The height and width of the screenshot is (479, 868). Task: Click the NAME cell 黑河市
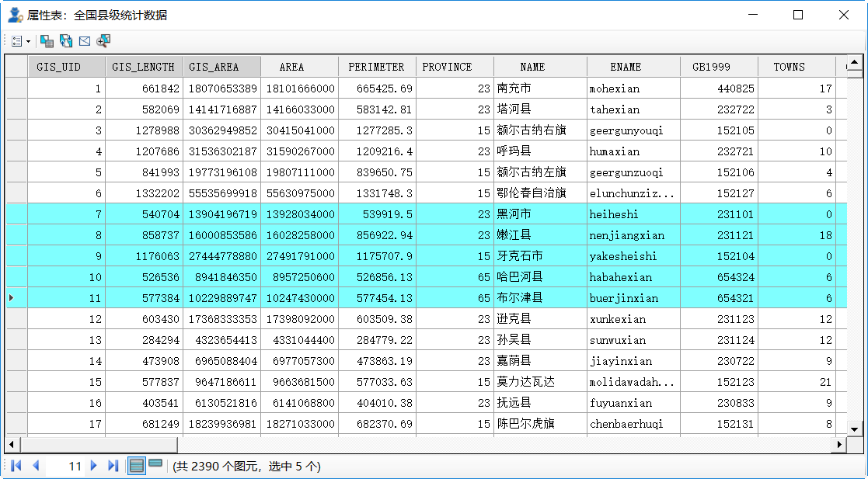540,214
